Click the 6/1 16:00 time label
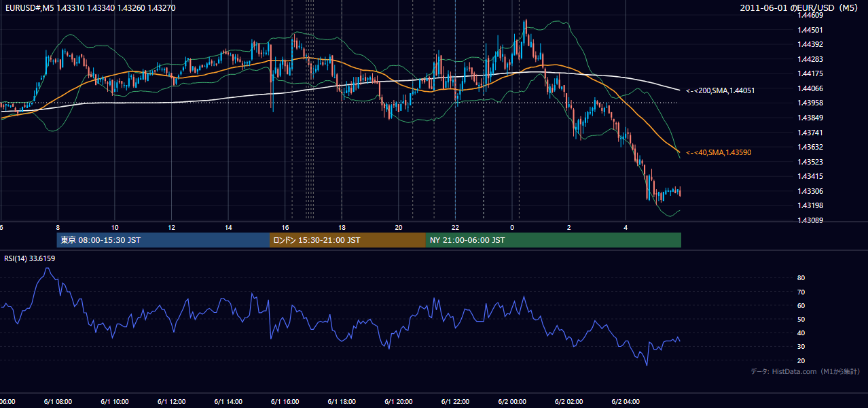Screen dimensions: 868x408 [285, 401]
